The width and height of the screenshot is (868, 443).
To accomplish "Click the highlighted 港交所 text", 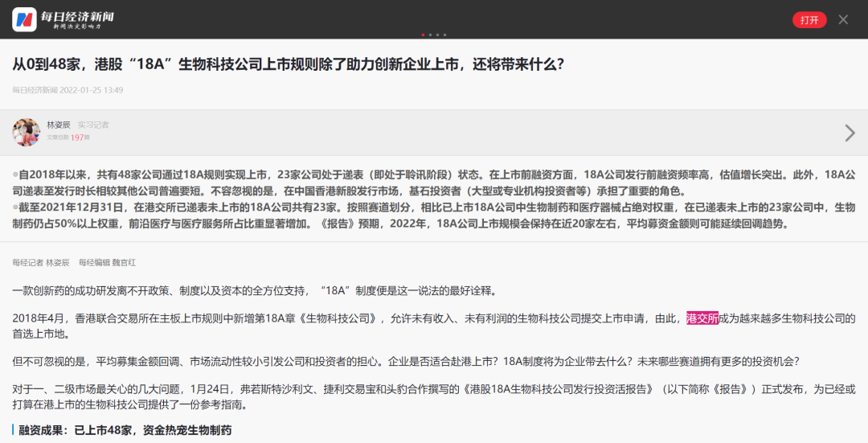I will pyautogui.click(x=702, y=318).
